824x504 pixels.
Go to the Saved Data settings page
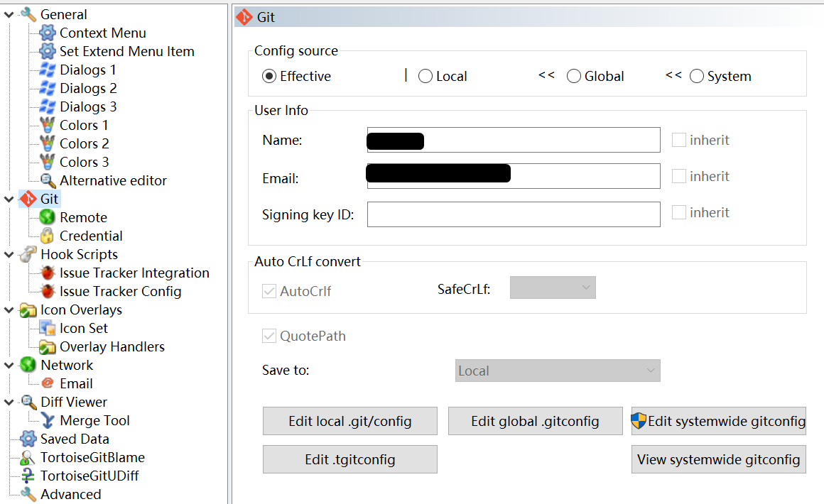(75, 439)
